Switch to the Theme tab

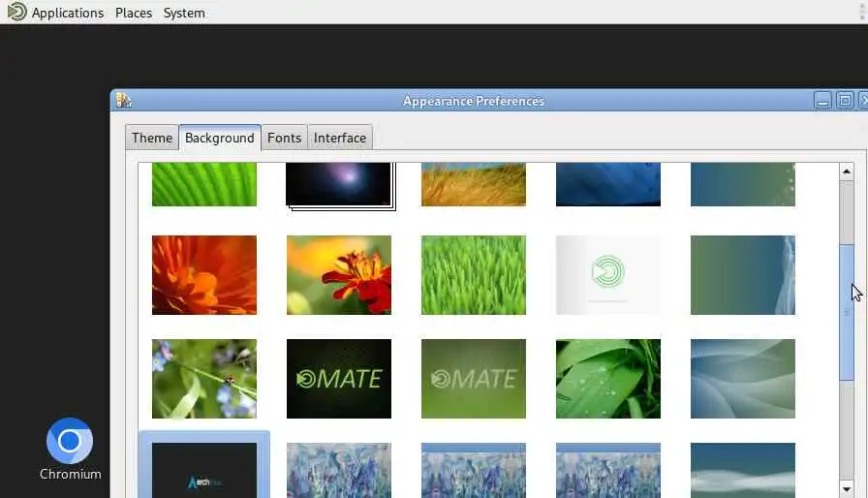tap(152, 138)
